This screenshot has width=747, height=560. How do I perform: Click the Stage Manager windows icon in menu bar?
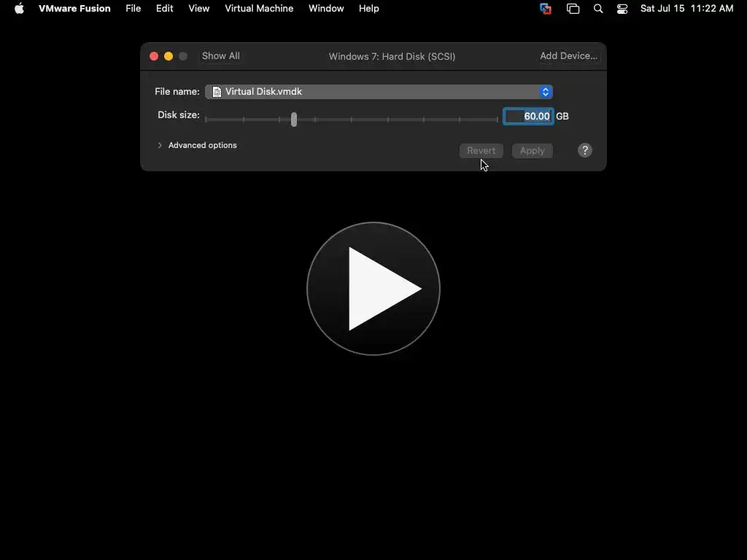pyautogui.click(x=573, y=9)
